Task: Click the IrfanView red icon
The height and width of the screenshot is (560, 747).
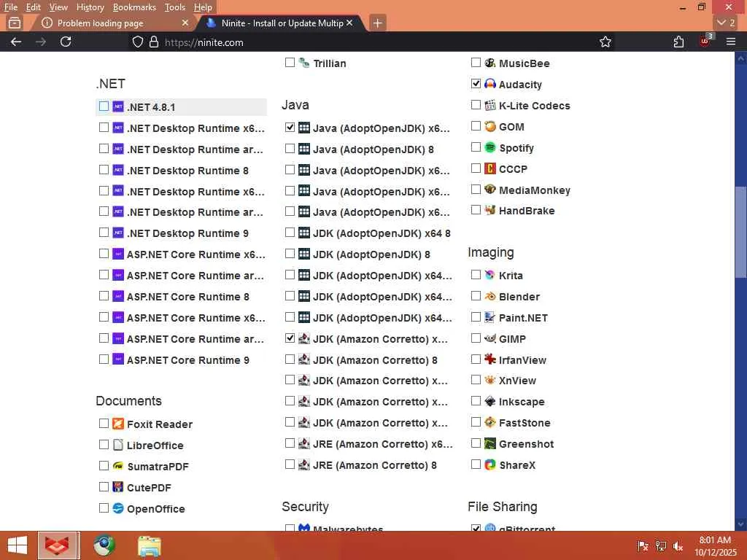Action: coord(489,359)
